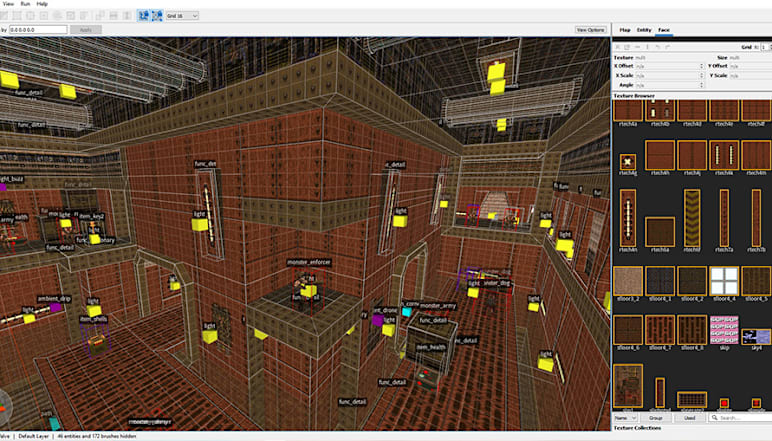Select the sfloor4_7 texture thumbnail
The image size is (772, 441).
(x=660, y=330)
